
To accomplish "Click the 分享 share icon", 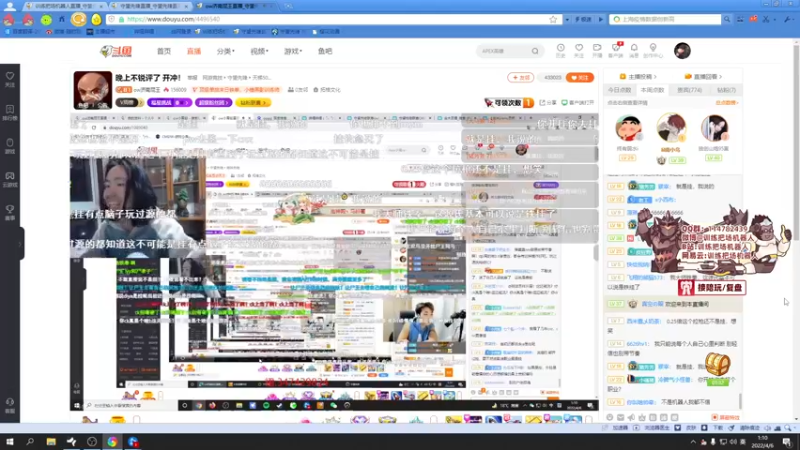I will [548, 103].
